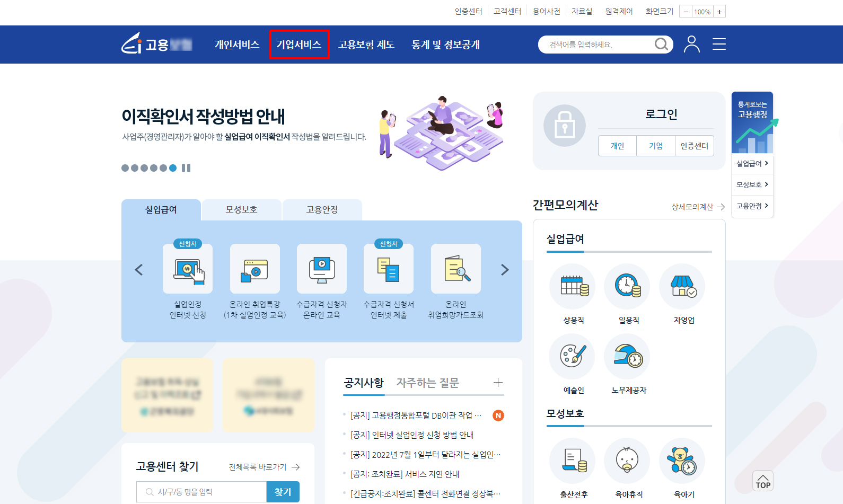This screenshot has height=504, width=843.
Task: Expand 실업급여 in side statistics panel
Action: [x=752, y=164]
